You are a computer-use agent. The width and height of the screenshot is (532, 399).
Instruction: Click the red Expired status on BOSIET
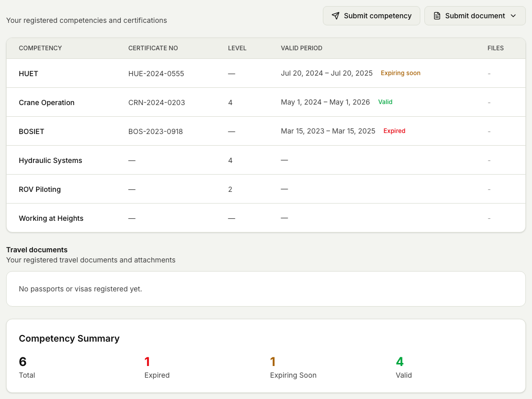[394, 130]
